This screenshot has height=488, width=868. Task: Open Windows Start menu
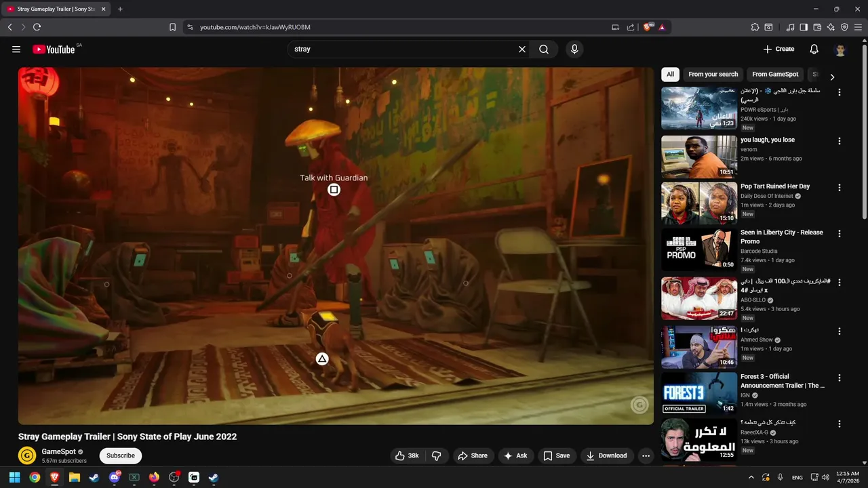coord(14,477)
